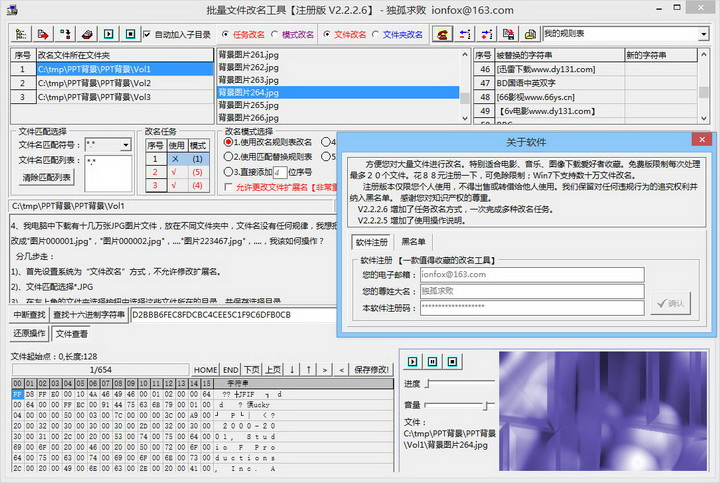720x483 pixels.
Task: Select option 1.使用改名规则表改名
Action: coord(228,142)
